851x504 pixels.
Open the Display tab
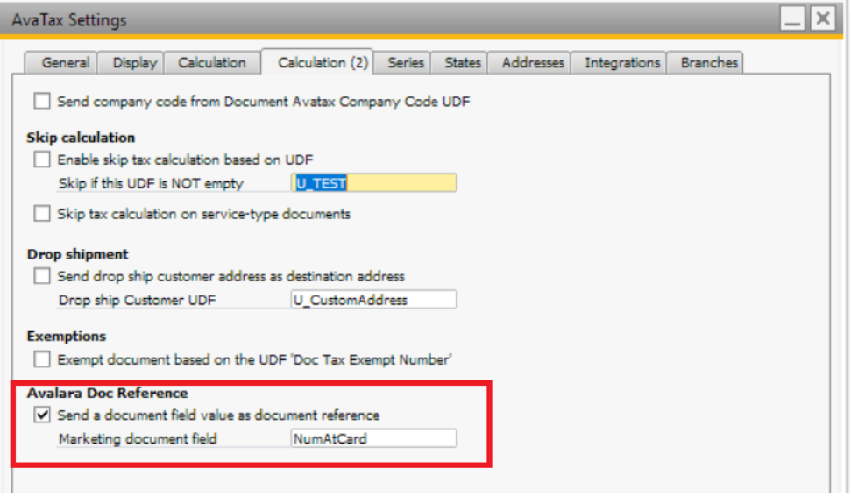pyautogui.click(x=131, y=63)
